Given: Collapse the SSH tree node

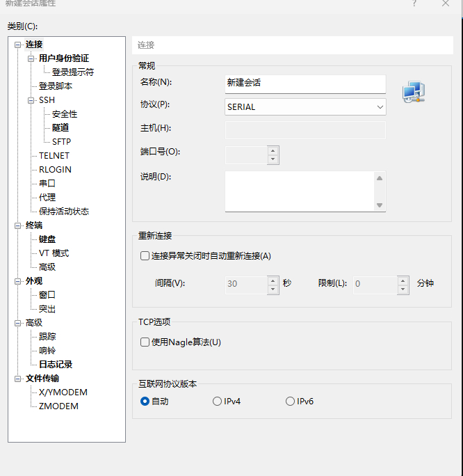Looking at the screenshot, I should 31,100.
